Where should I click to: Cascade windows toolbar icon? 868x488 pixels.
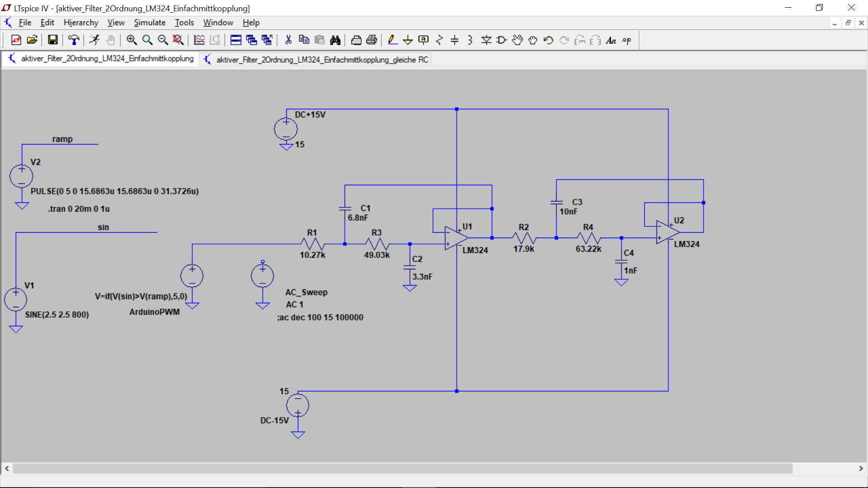252,40
